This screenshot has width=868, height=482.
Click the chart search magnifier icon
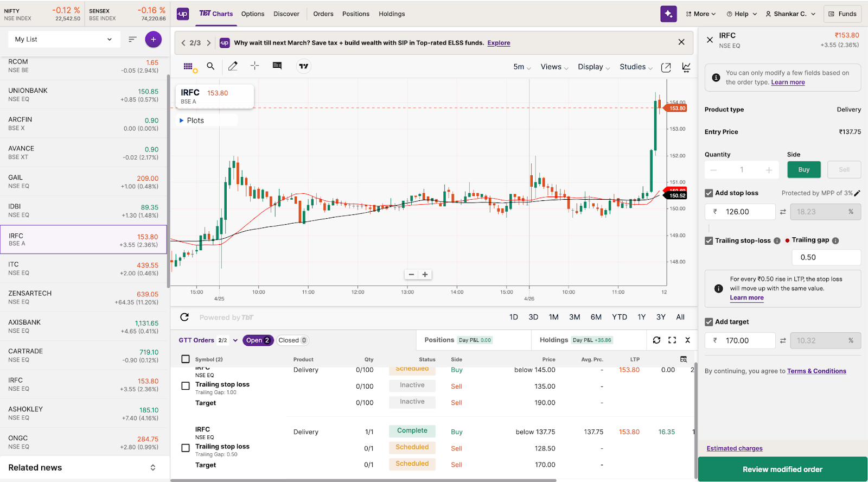(x=210, y=66)
